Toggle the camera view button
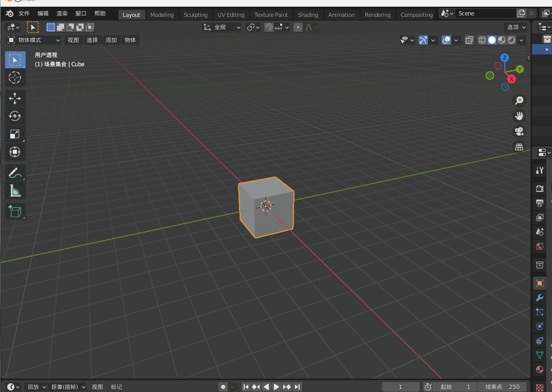 coord(519,131)
